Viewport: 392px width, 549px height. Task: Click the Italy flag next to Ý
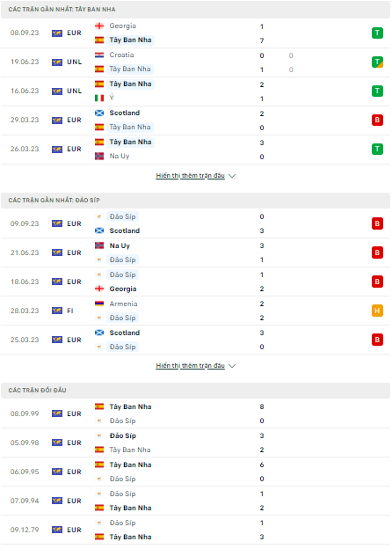tap(99, 98)
